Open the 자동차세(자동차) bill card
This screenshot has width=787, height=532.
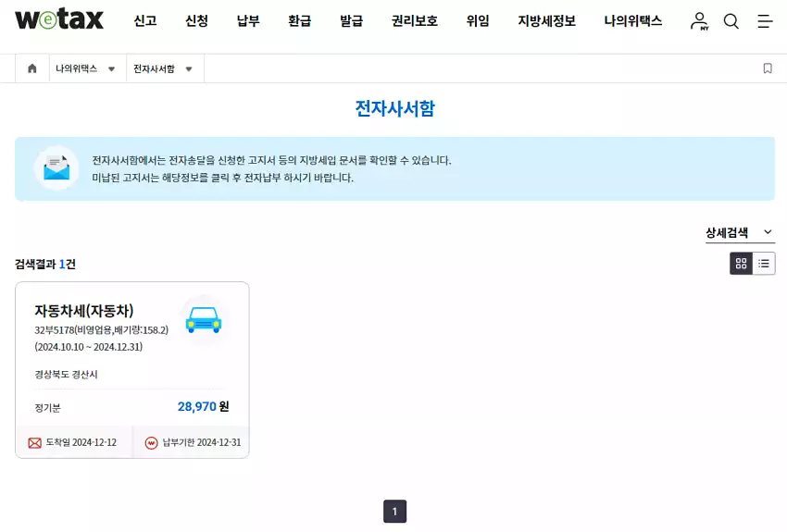[132, 370]
